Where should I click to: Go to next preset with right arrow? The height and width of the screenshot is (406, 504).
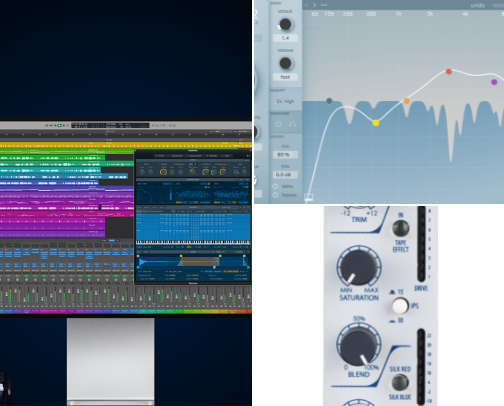point(314,5)
